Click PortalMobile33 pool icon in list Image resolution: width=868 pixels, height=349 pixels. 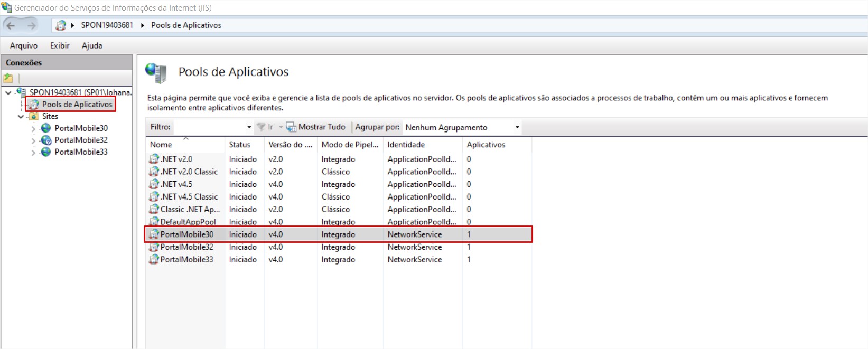154,259
